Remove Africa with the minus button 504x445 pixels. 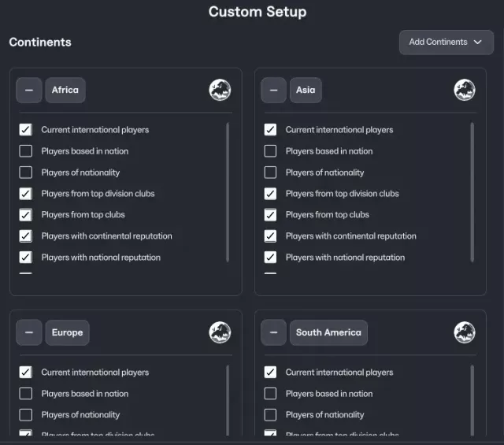click(29, 90)
